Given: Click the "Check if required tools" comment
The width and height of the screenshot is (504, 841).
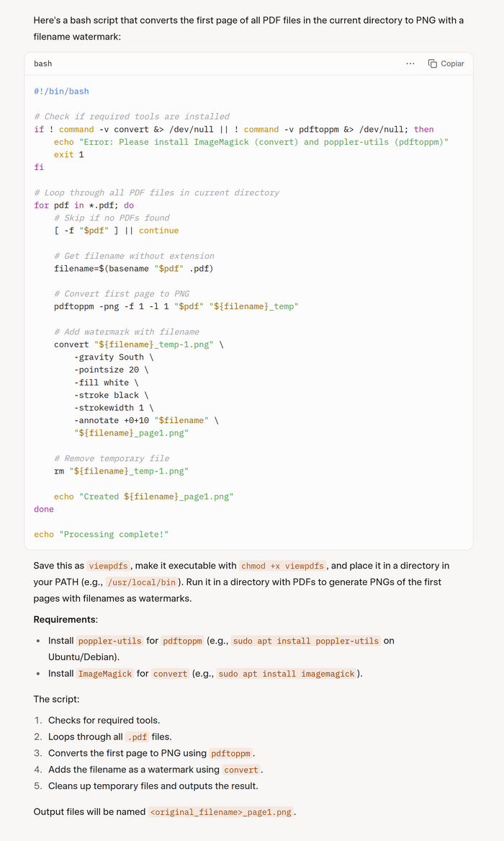Looking at the screenshot, I should point(132,117).
